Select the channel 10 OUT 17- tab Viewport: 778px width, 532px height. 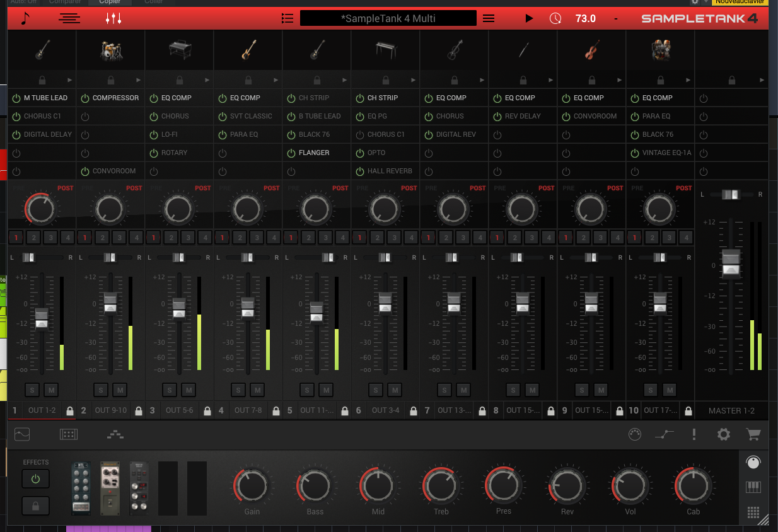(x=661, y=410)
